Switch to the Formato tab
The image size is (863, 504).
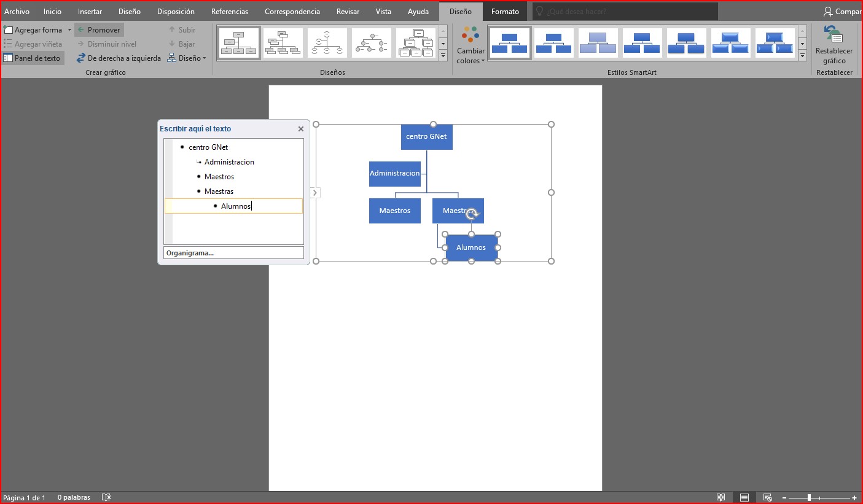point(505,12)
